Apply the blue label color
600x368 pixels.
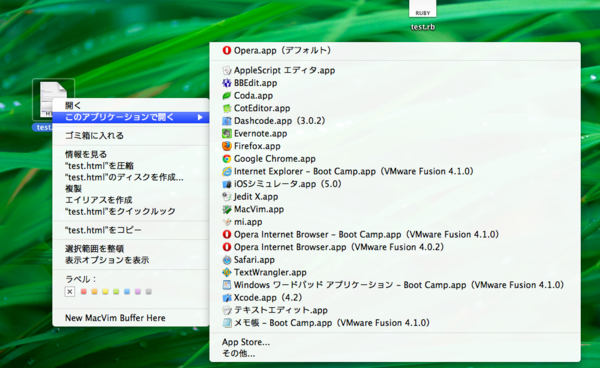[x=127, y=292]
